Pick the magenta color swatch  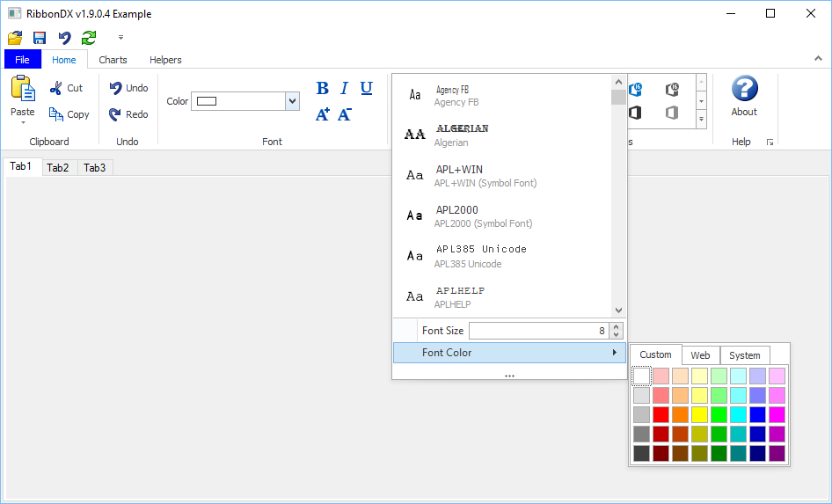pos(777,414)
